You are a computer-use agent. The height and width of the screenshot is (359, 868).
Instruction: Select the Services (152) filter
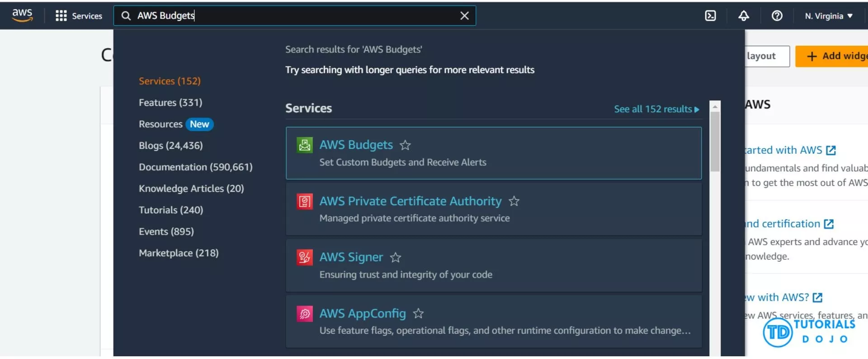pos(170,81)
